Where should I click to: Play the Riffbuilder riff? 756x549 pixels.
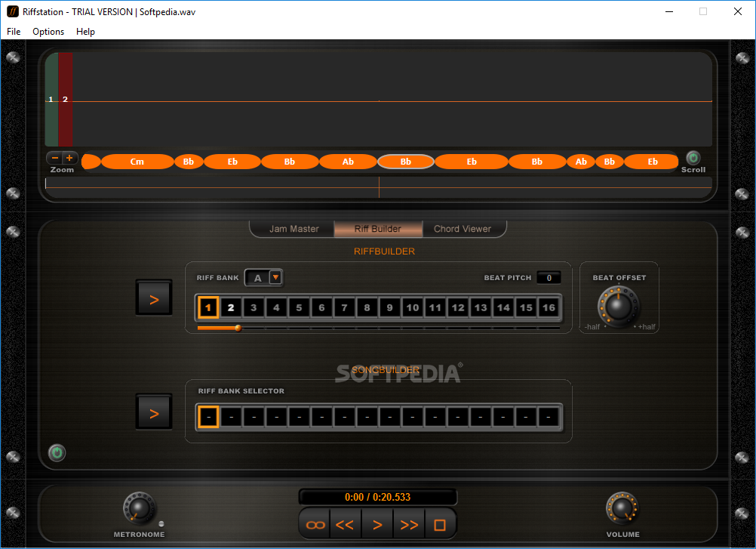(154, 300)
